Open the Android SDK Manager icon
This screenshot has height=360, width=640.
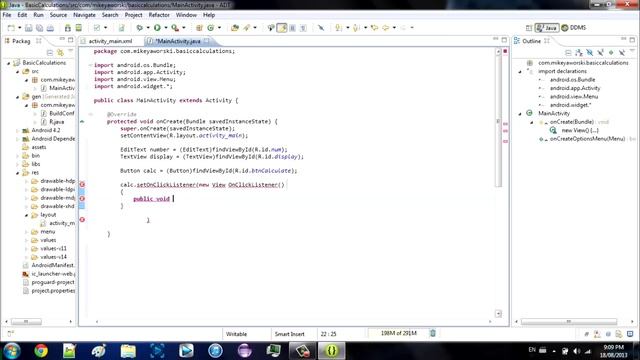point(68,28)
